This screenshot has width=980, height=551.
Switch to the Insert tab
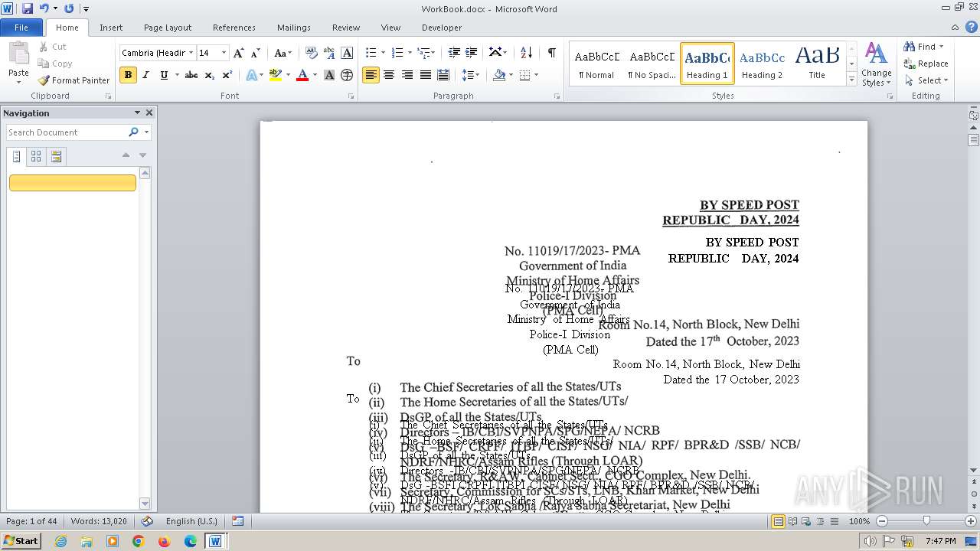pyautogui.click(x=111, y=28)
